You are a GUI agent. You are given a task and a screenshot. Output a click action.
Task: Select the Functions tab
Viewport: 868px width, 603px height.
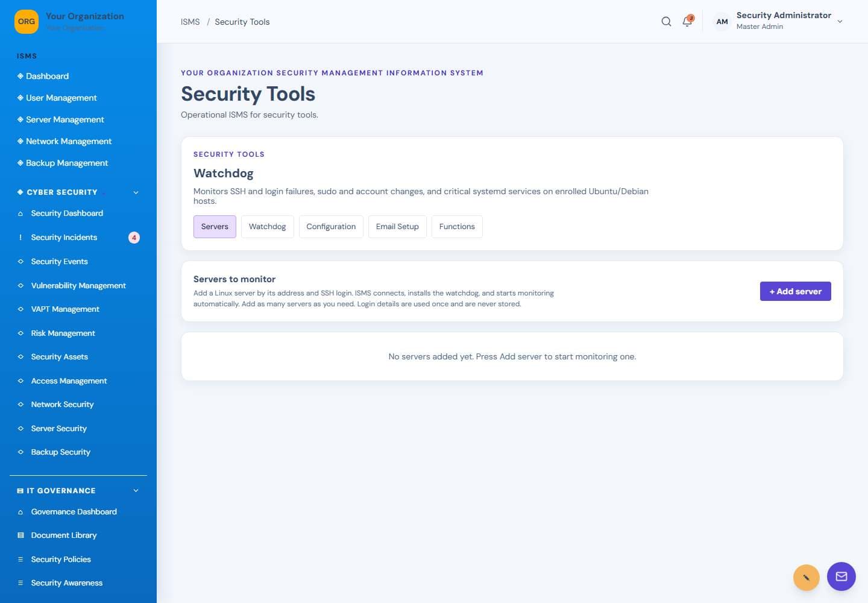point(457,227)
